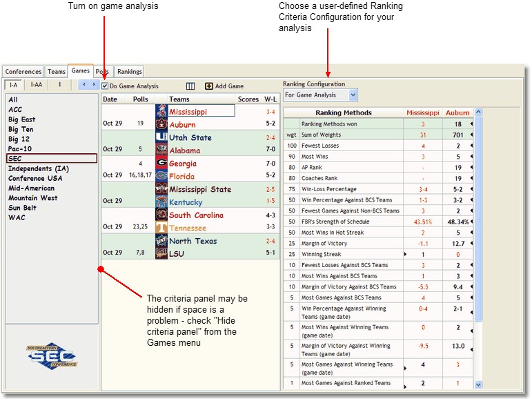Click the Kentucky team logo icon
This screenshot has width=532, height=401.
click(161, 201)
